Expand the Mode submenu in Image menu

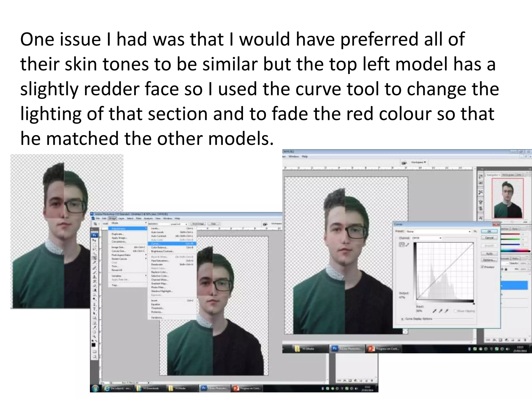(128, 223)
